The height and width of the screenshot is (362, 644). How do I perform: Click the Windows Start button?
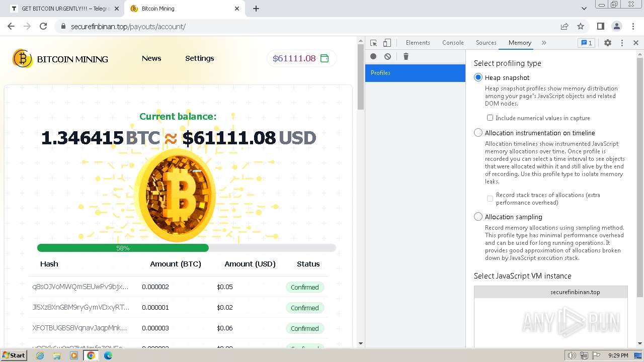(x=14, y=355)
